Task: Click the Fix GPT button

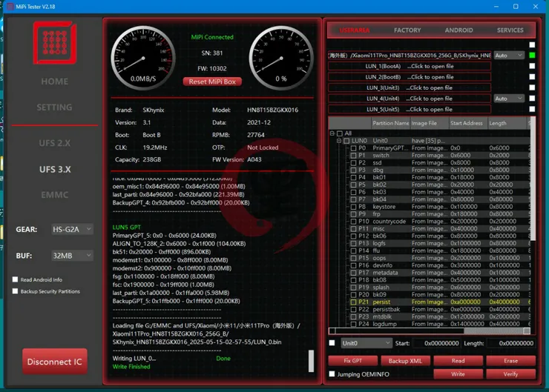Action: (352, 361)
